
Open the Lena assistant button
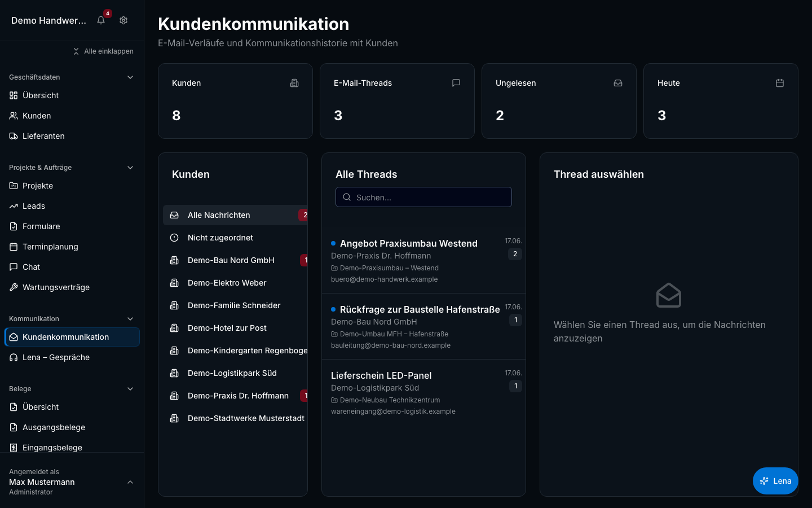tap(775, 481)
